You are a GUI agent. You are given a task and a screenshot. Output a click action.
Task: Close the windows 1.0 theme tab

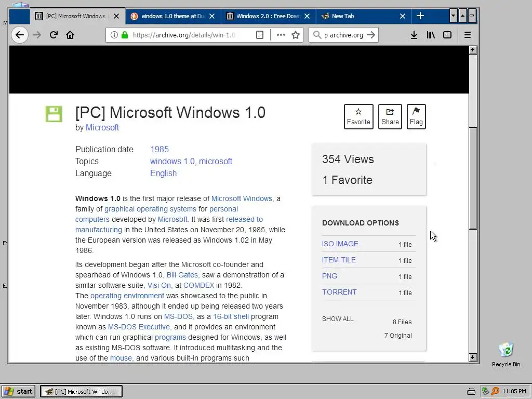212,16
